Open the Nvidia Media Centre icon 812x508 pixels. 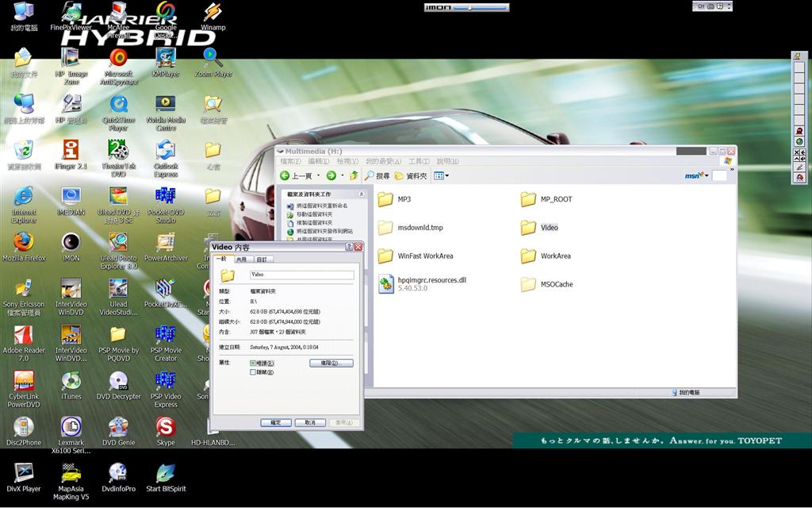tap(166, 112)
